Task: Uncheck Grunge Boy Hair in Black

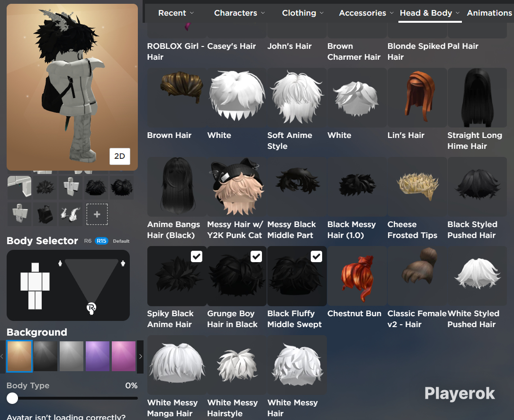Action: (x=256, y=256)
